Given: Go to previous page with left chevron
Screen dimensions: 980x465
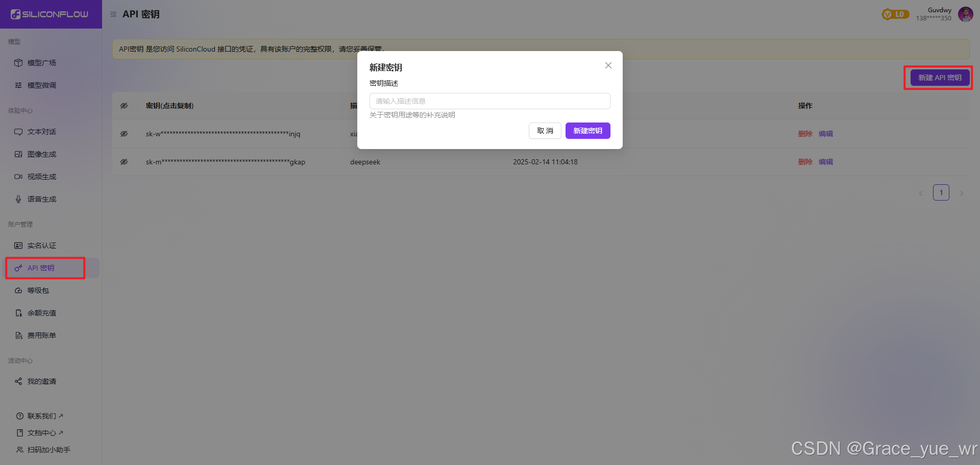Looking at the screenshot, I should [x=921, y=193].
